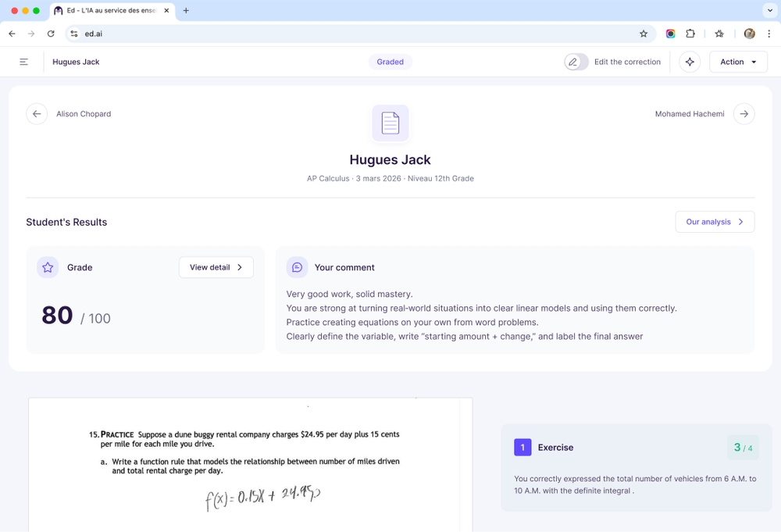The image size is (781, 532).
Task: Click the 'Very good work, solid mastery.' comment
Action: point(349,294)
